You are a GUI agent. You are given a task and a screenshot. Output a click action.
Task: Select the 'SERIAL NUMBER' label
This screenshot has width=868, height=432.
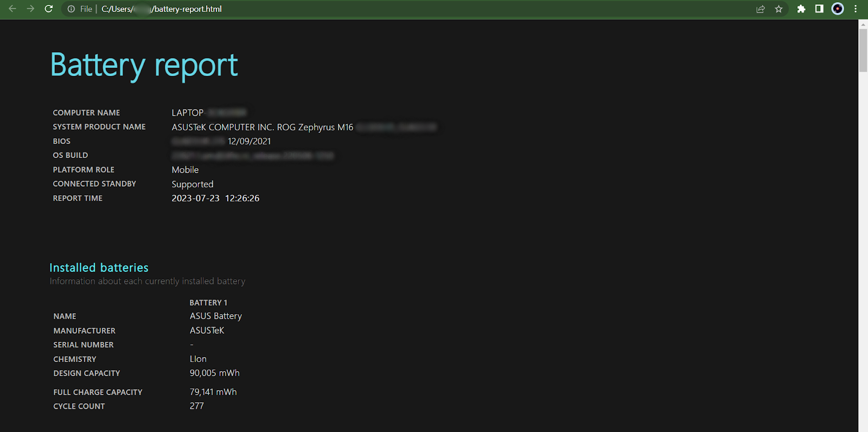(x=84, y=345)
